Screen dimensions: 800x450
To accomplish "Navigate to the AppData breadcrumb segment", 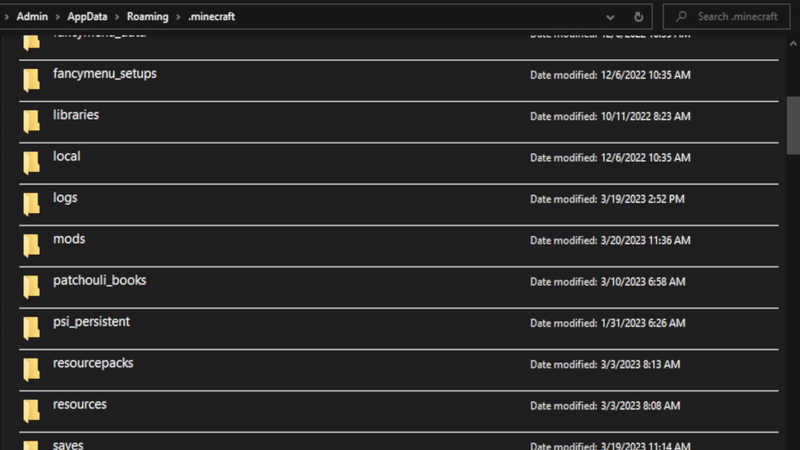I will pos(87,17).
